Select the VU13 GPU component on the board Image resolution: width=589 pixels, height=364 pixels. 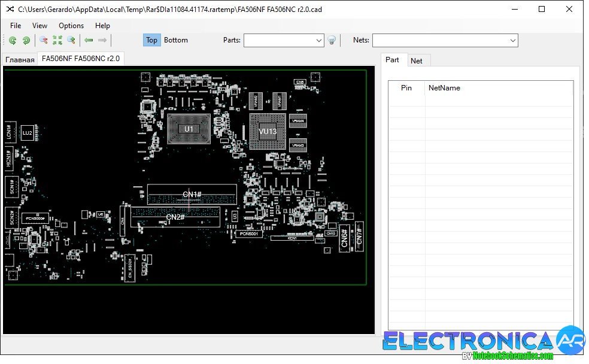pos(268,132)
